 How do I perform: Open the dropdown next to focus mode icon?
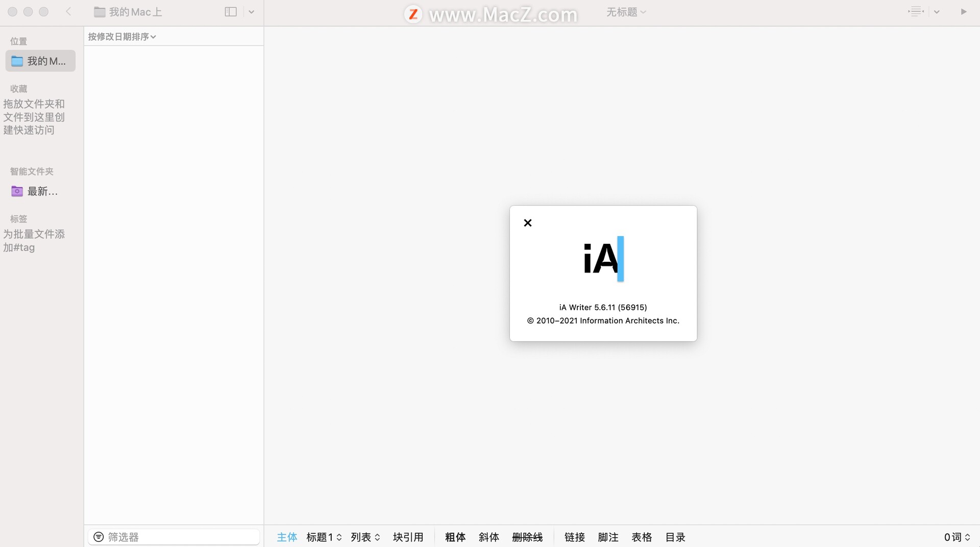pyautogui.click(x=937, y=12)
